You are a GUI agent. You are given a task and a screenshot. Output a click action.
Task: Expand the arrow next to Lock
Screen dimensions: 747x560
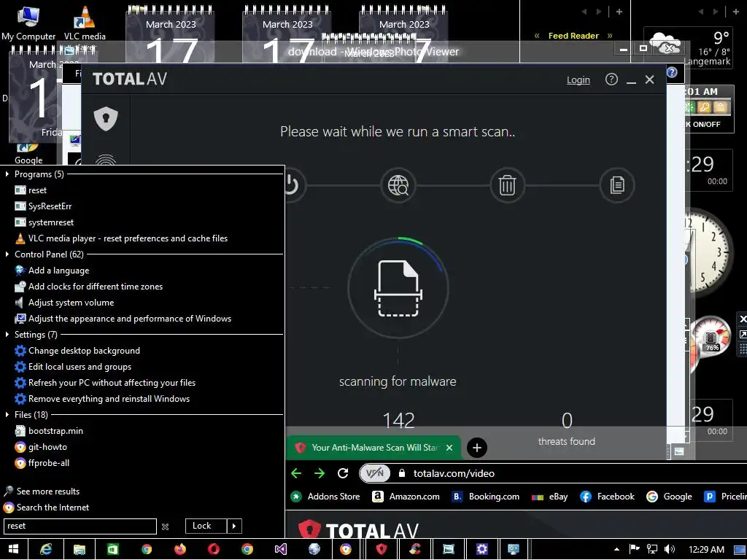pyautogui.click(x=234, y=526)
